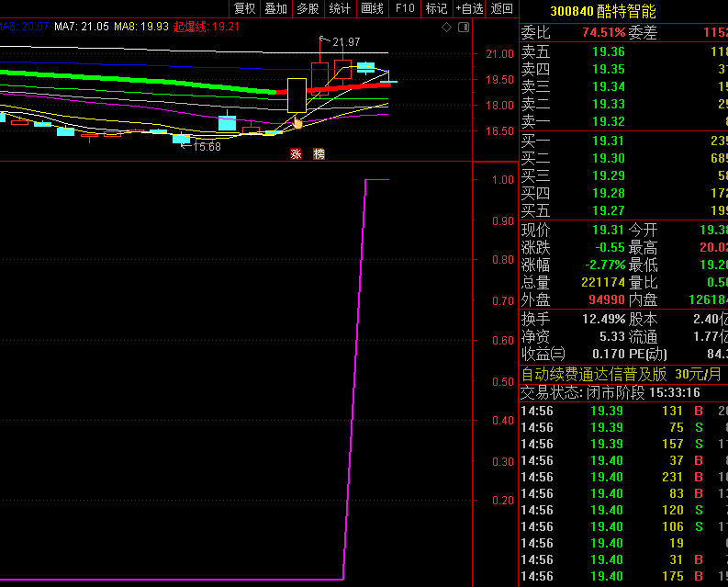Click the 15.68 low price label
The image size is (728, 587).
point(206,147)
